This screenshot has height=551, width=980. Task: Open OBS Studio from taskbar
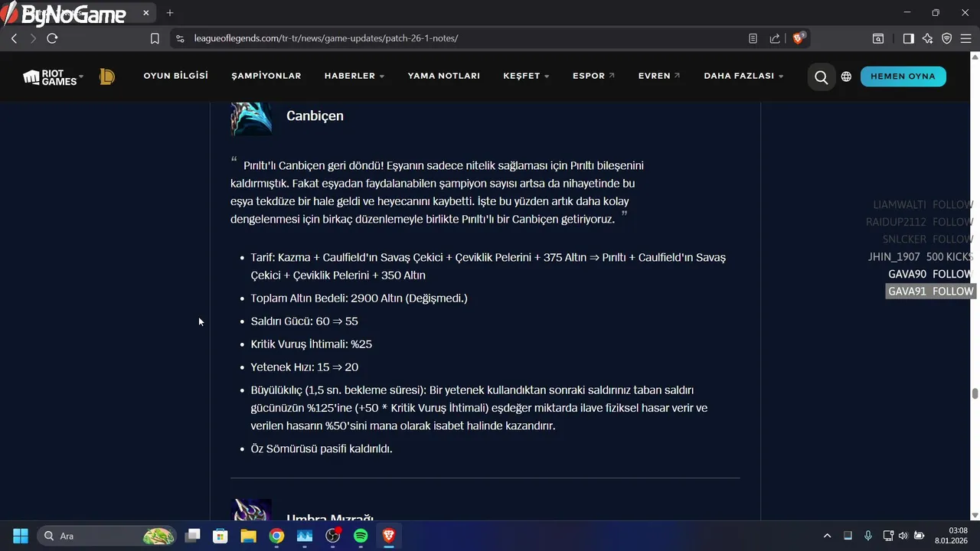click(x=332, y=536)
